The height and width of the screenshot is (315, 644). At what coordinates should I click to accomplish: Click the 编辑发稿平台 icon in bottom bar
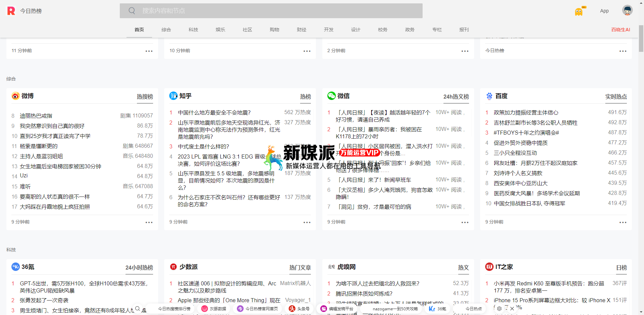[x=324, y=309]
